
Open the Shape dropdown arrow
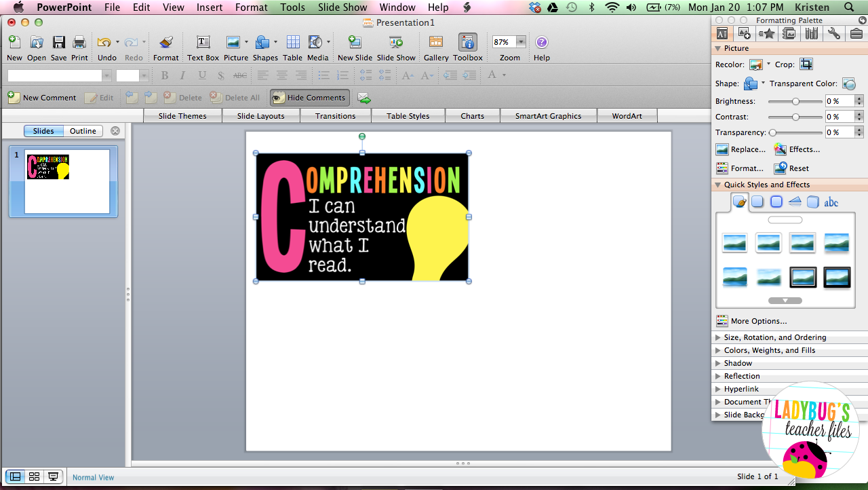tap(763, 83)
